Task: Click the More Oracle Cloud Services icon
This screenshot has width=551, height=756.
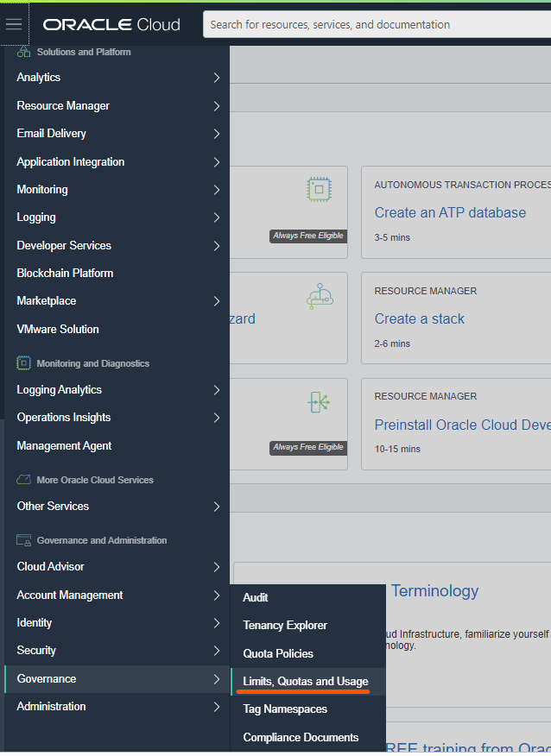Action: [23, 480]
